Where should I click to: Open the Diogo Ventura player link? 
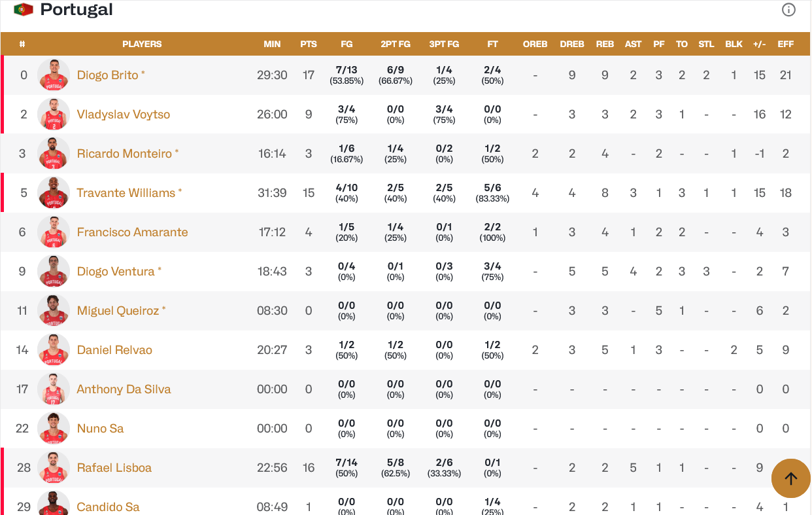116,272
